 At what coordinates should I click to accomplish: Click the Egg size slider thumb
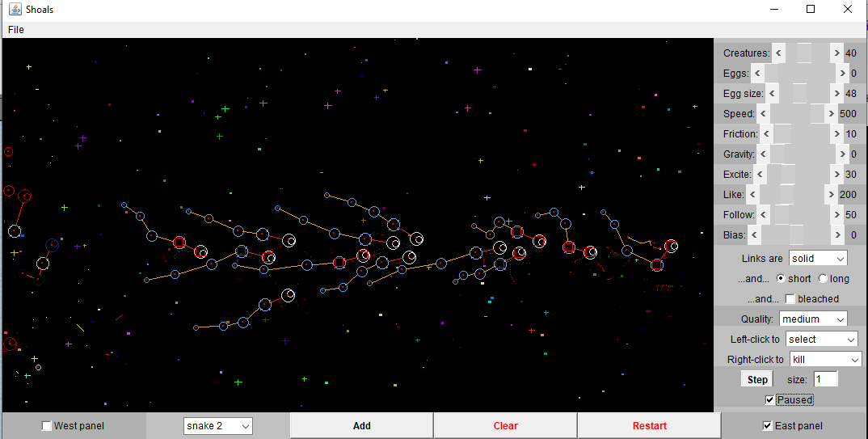(x=799, y=94)
